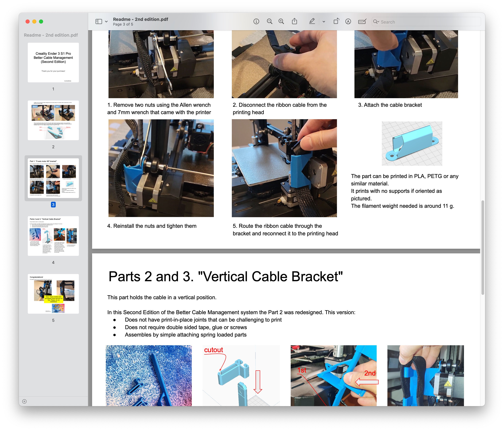Open the form filling toolbar

(x=362, y=22)
